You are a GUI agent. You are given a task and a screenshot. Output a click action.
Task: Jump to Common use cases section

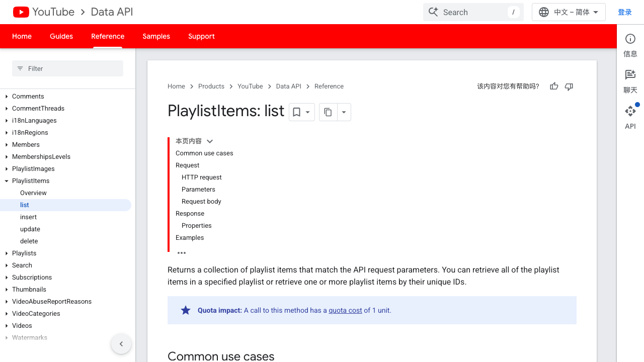pyautogui.click(x=204, y=153)
